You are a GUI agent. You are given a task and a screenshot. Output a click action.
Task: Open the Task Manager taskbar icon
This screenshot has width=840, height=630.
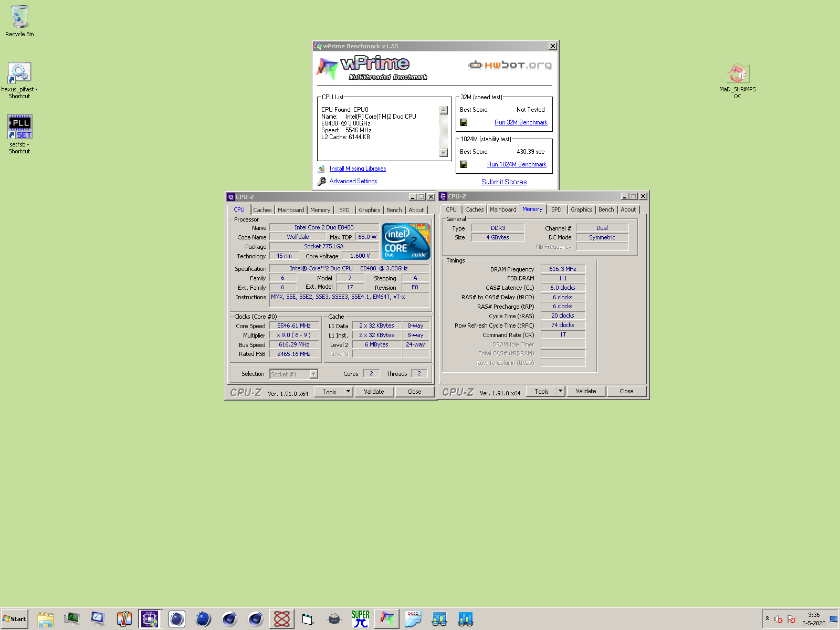coord(71,619)
